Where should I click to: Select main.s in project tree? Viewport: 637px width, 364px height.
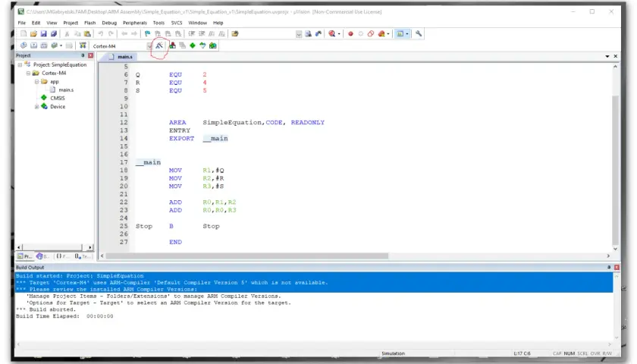pyautogui.click(x=66, y=89)
